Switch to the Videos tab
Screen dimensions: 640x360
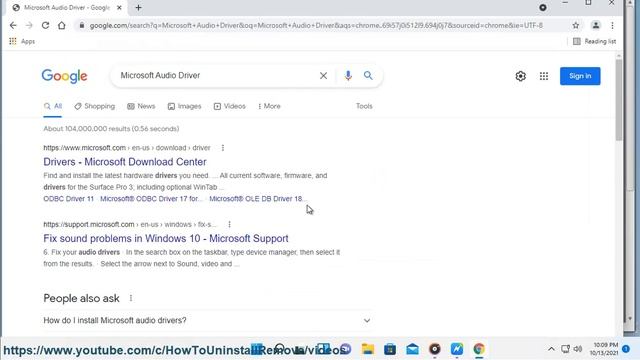(x=230, y=106)
